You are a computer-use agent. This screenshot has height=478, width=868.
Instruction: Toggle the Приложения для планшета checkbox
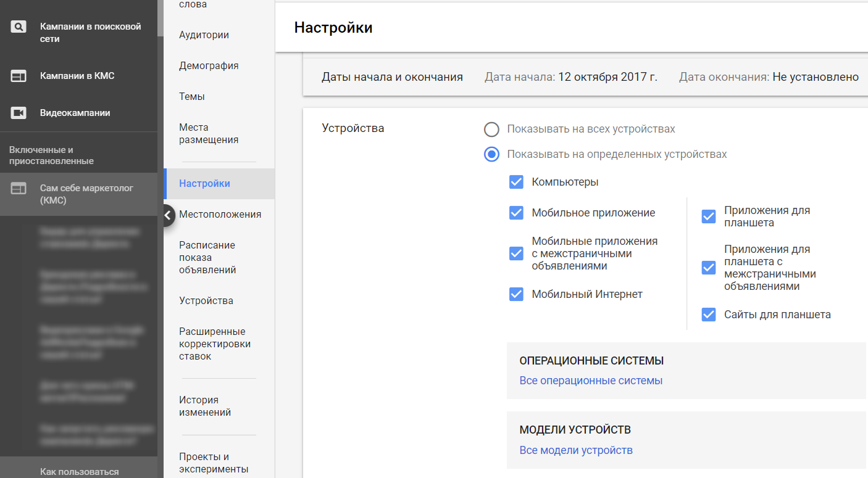point(708,216)
